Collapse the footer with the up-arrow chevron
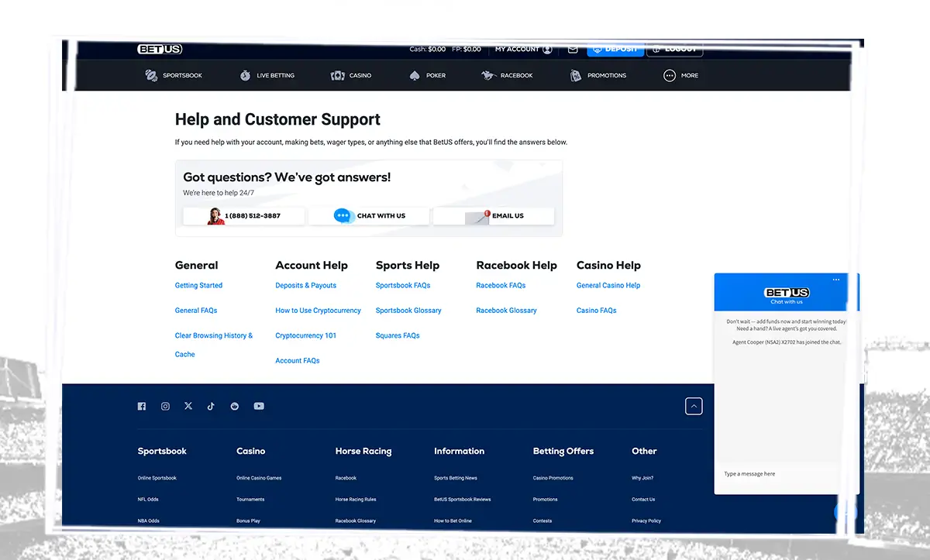This screenshot has height=560, width=930. (x=694, y=405)
